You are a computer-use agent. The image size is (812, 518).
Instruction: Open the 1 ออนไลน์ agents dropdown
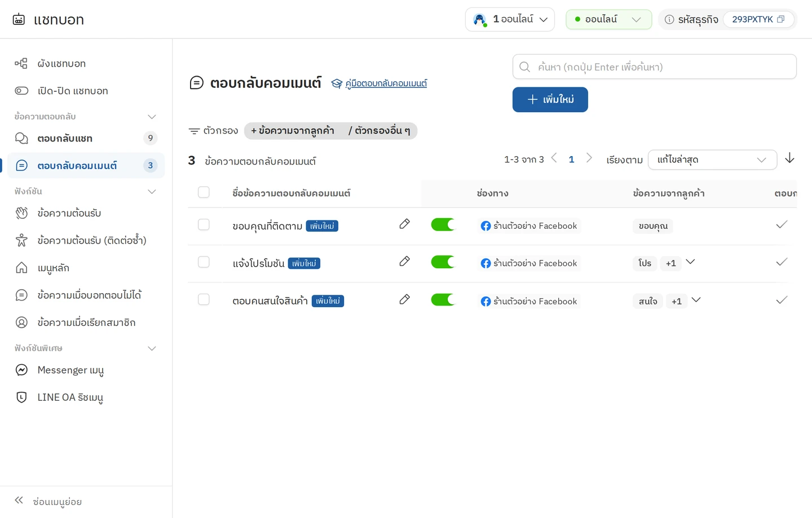tap(510, 20)
